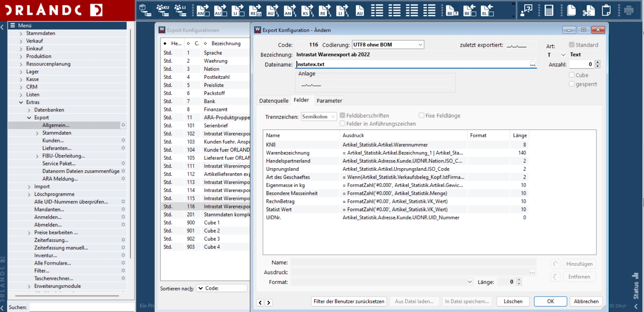The height and width of the screenshot is (312, 644).
Task: Toggle the Feldüberschriften checkbox
Action: point(343,115)
